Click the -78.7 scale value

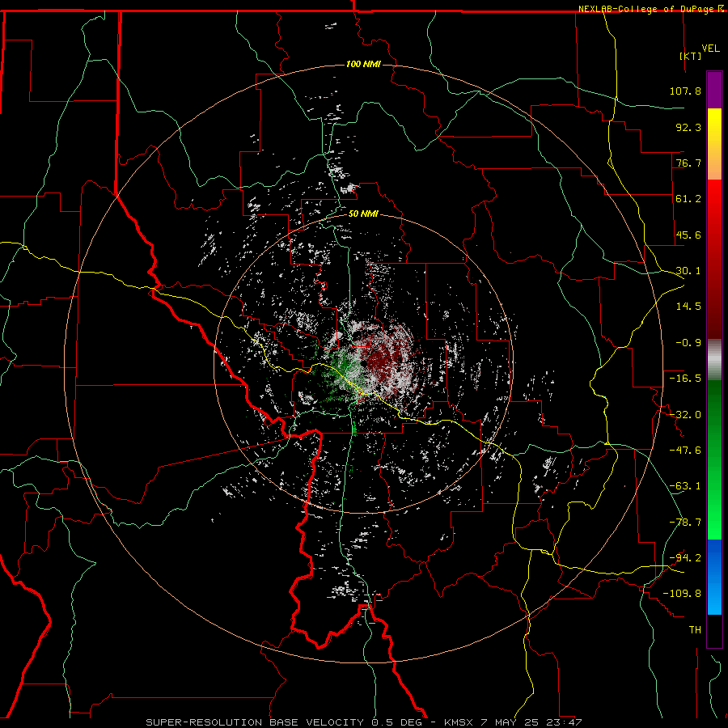[x=685, y=523]
